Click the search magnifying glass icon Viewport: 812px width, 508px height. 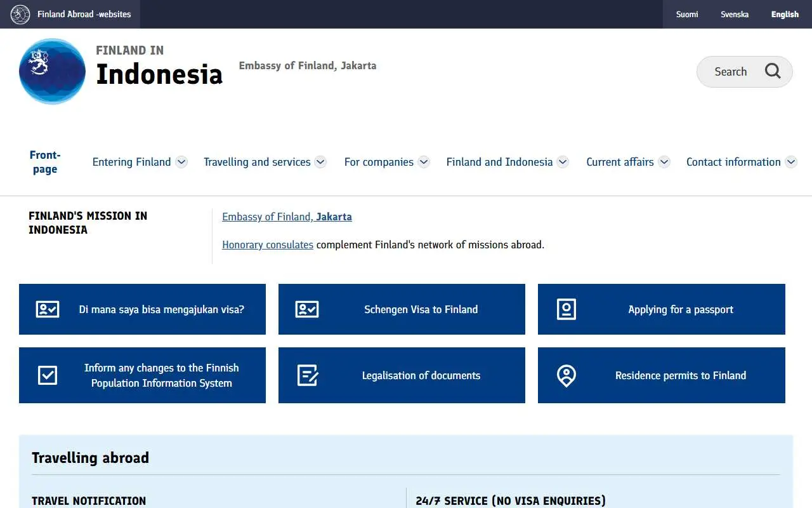[x=773, y=71]
